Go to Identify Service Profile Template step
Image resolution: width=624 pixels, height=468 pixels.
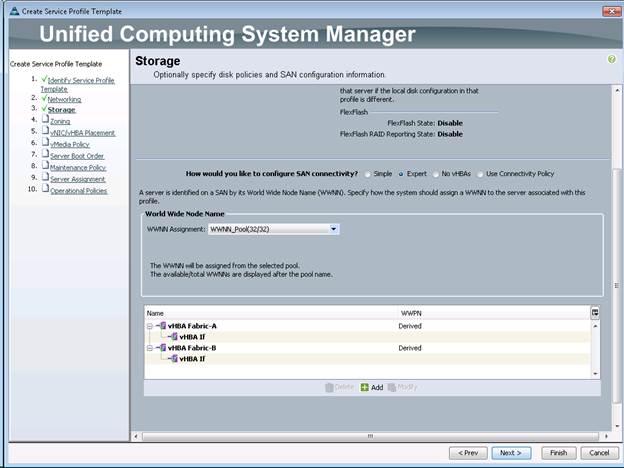click(78, 84)
